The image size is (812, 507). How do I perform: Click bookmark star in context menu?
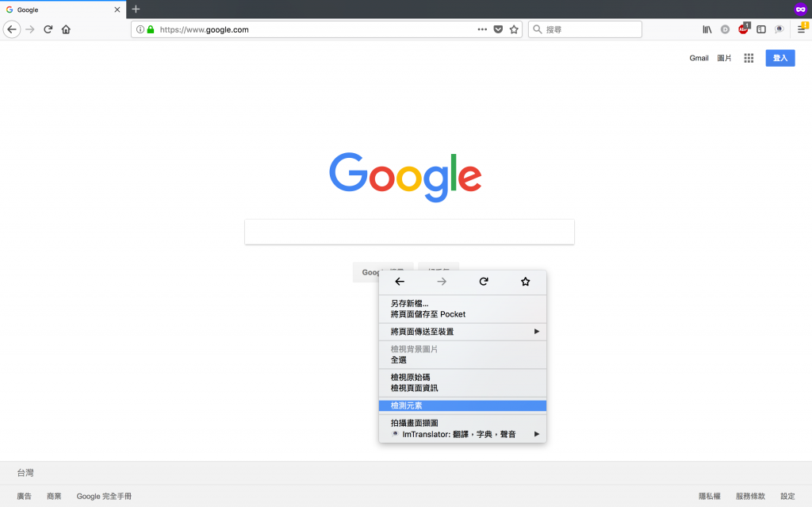tap(526, 282)
